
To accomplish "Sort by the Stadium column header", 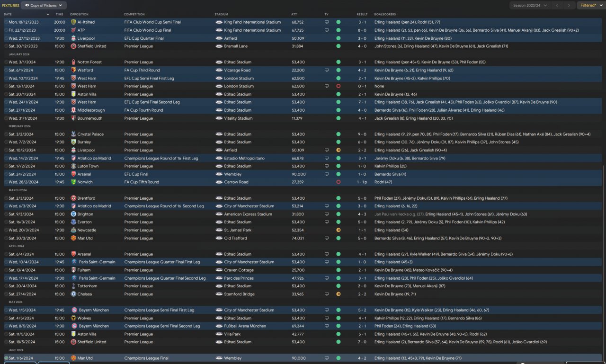I will tap(221, 14).
